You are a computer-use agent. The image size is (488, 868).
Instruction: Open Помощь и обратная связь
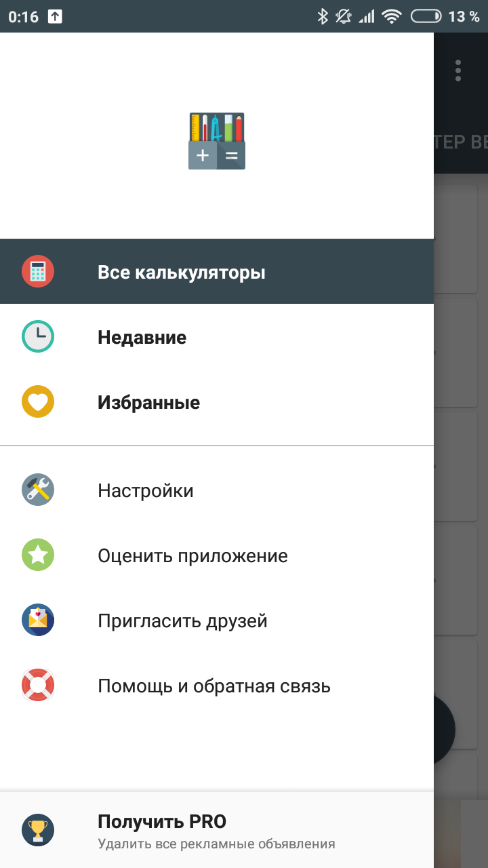click(217, 686)
